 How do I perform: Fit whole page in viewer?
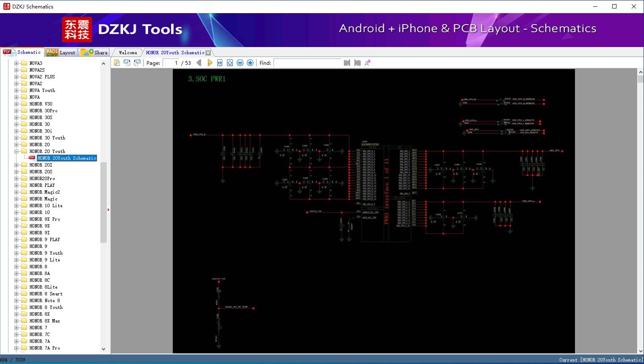(230, 63)
